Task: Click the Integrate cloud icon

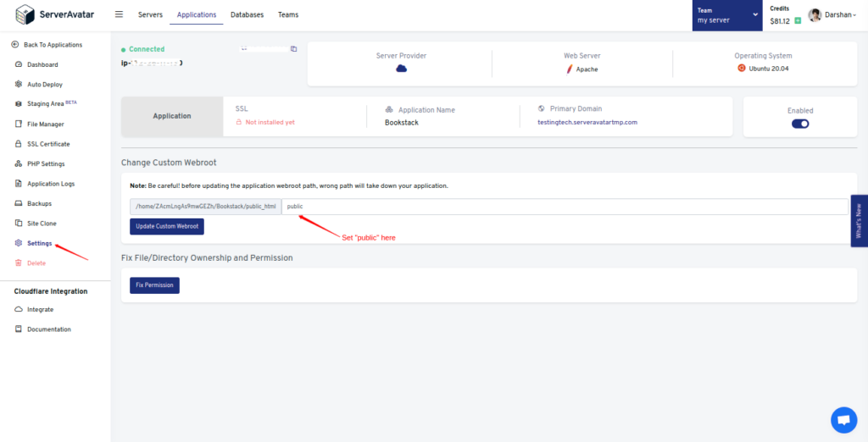Action: pyautogui.click(x=19, y=310)
